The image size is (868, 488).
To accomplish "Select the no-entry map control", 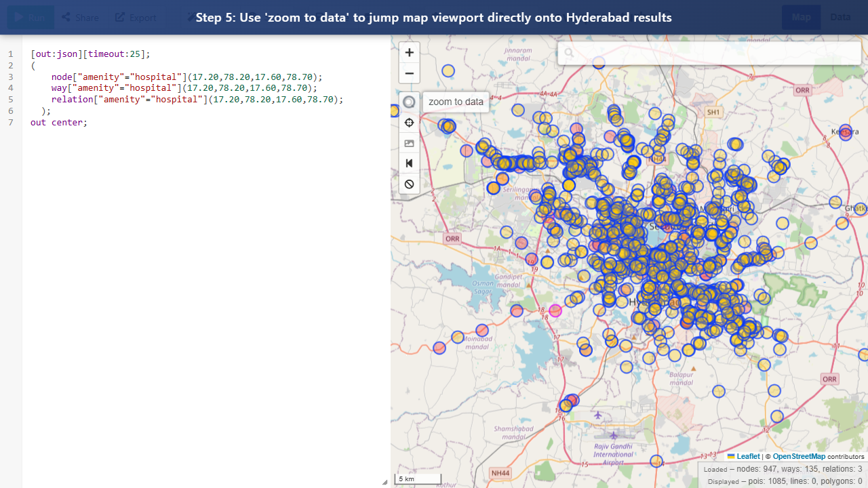I will pos(409,184).
